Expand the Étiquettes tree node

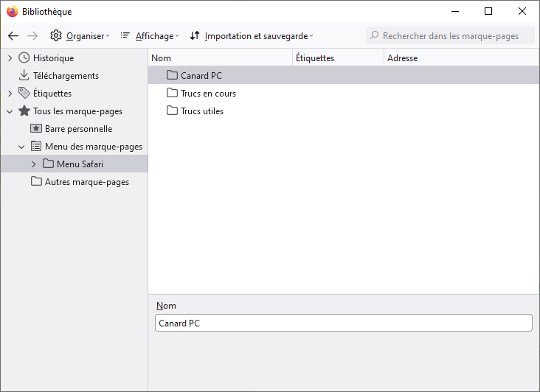[x=10, y=94]
